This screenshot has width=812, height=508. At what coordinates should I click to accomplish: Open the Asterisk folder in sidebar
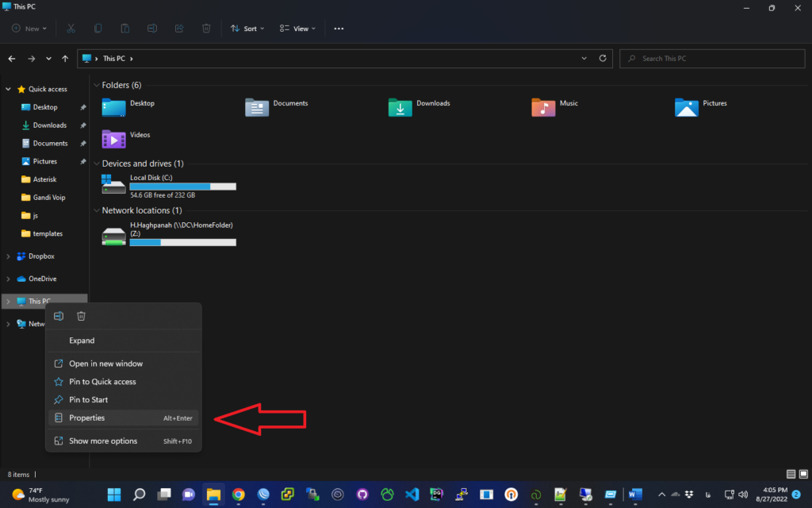pyautogui.click(x=47, y=179)
